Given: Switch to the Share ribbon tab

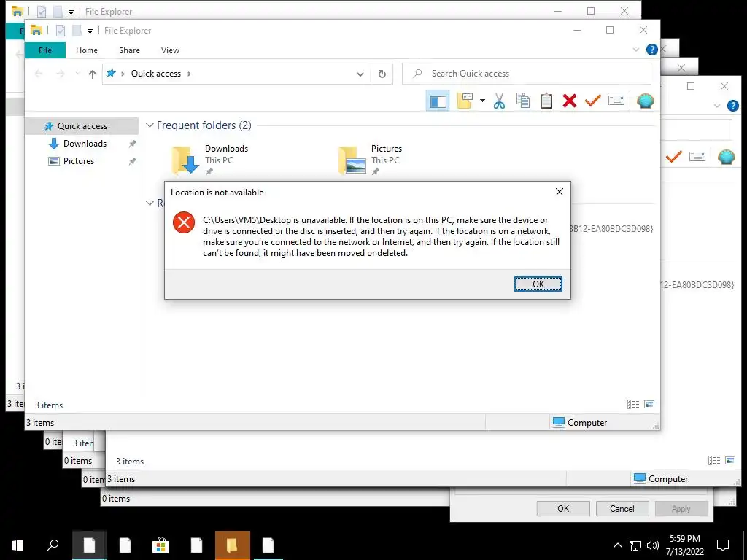Looking at the screenshot, I should point(129,50).
